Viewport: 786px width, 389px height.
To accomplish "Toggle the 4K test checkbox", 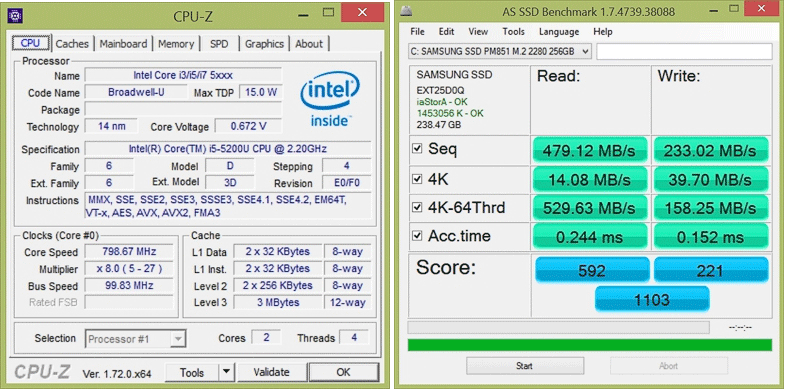I will [x=417, y=178].
